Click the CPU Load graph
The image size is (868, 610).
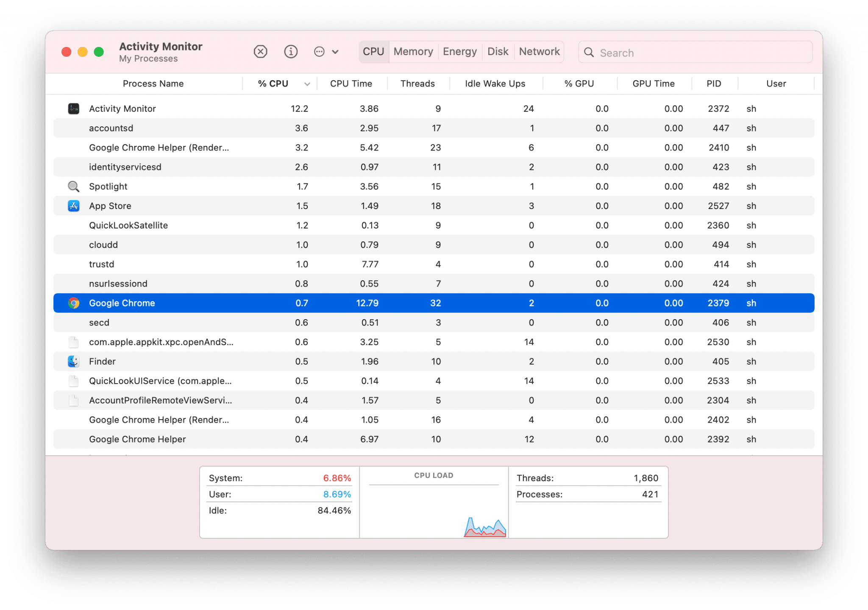coord(434,511)
